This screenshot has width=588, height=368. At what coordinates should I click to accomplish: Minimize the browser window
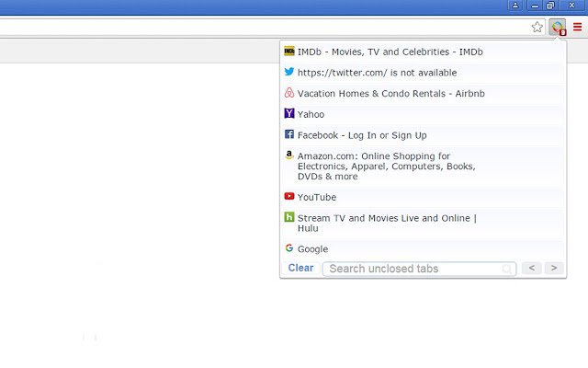[x=535, y=6]
